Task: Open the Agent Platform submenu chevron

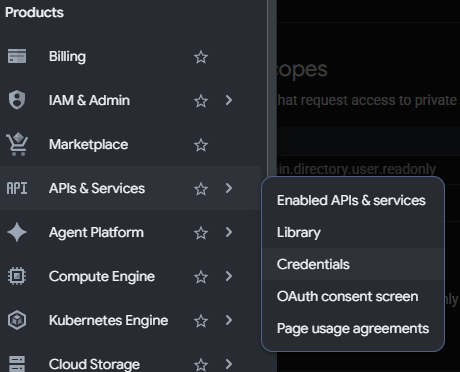Action: coord(229,232)
